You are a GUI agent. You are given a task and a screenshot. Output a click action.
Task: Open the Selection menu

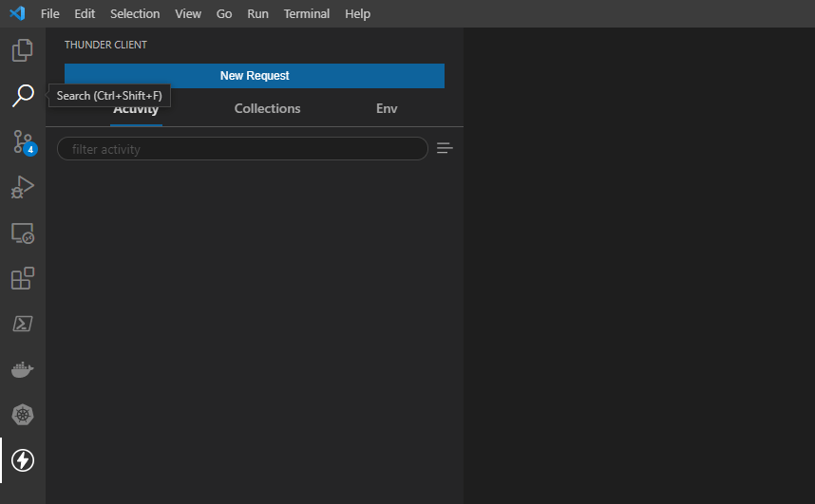[x=135, y=14]
